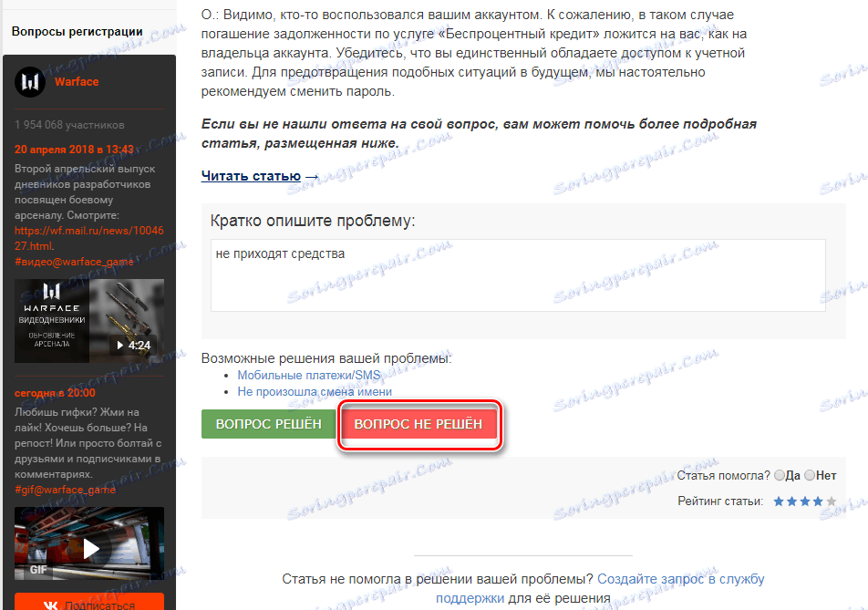The image size is (868, 610).
Task: Click the VK Подписаться button
Action: tap(89, 604)
